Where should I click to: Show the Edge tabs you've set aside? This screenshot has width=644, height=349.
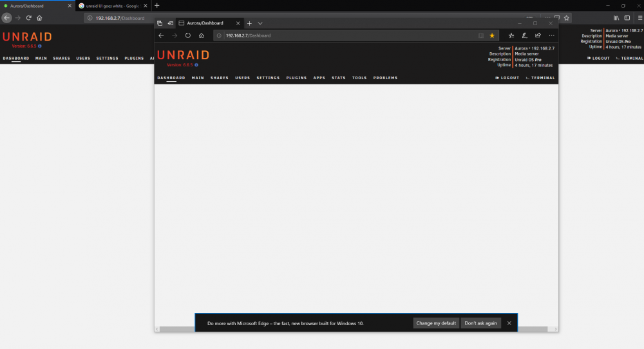point(160,23)
